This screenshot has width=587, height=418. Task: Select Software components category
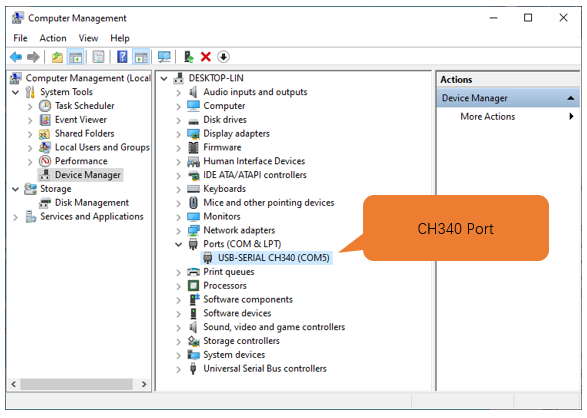click(248, 300)
